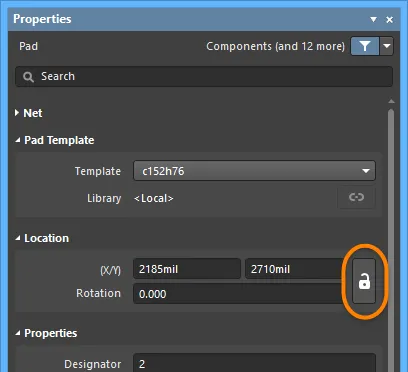408x372 pixels.
Task: Click the scrollbar up arrow
Action: coord(391,101)
